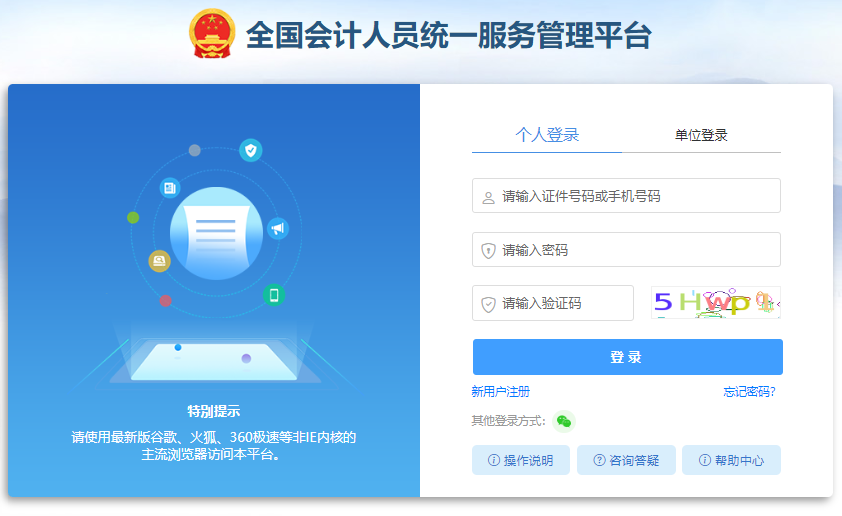The height and width of the screenshot is (516, 842).
Task: Switch to 单位登录 tab
Action: (x=701, y=135)
